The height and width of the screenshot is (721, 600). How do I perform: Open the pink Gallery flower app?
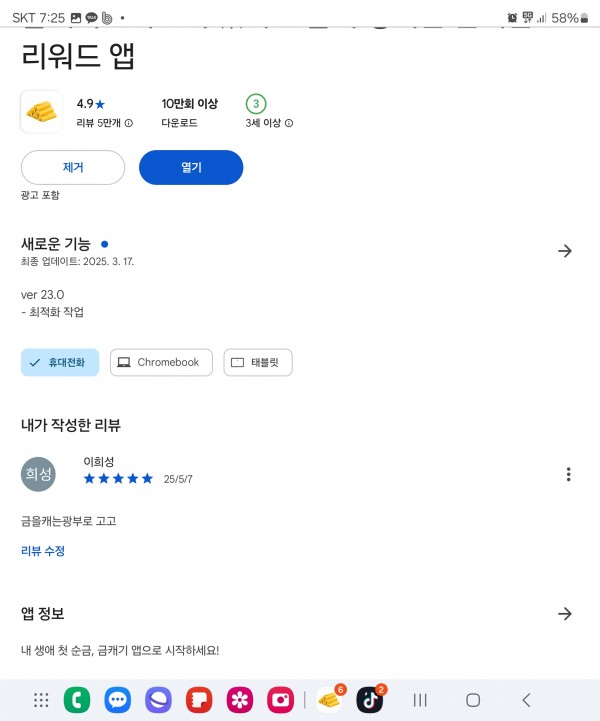click(240, 700)
